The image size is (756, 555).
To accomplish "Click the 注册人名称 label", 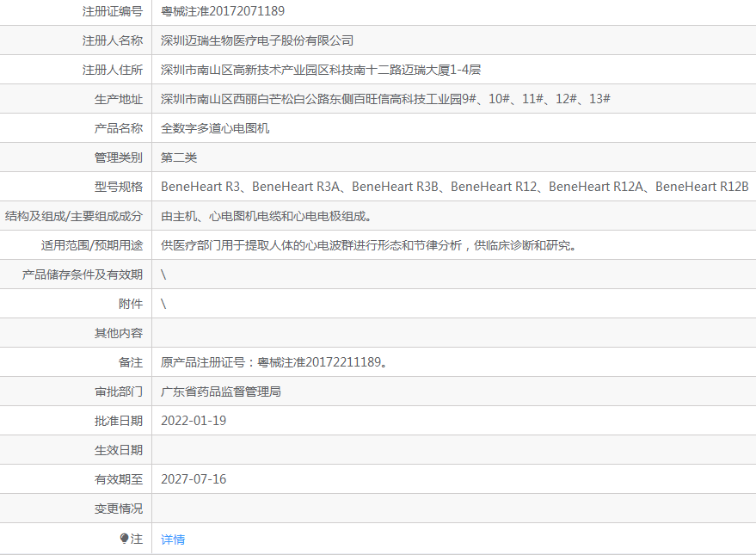I will (113, 40).
